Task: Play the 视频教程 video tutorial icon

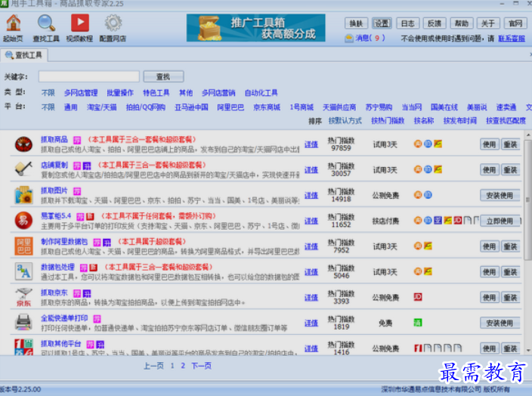Action: [x=80, y=23]
